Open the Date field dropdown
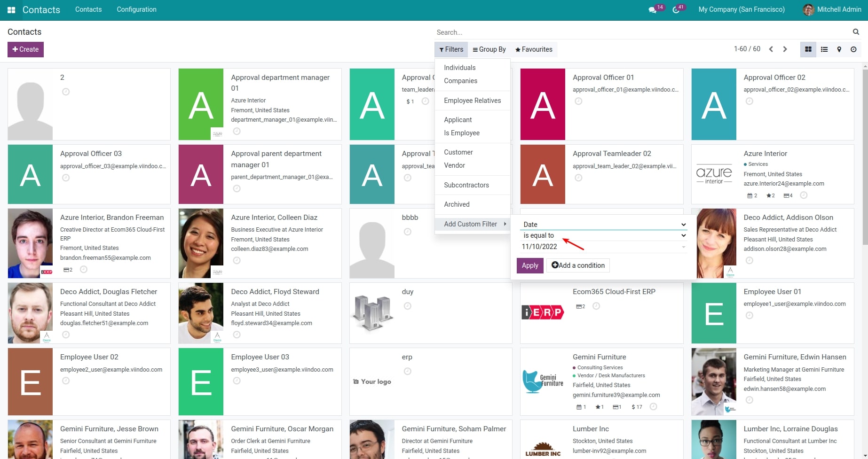The width and height of the screenshot is (868, 459). click(604, 225)
